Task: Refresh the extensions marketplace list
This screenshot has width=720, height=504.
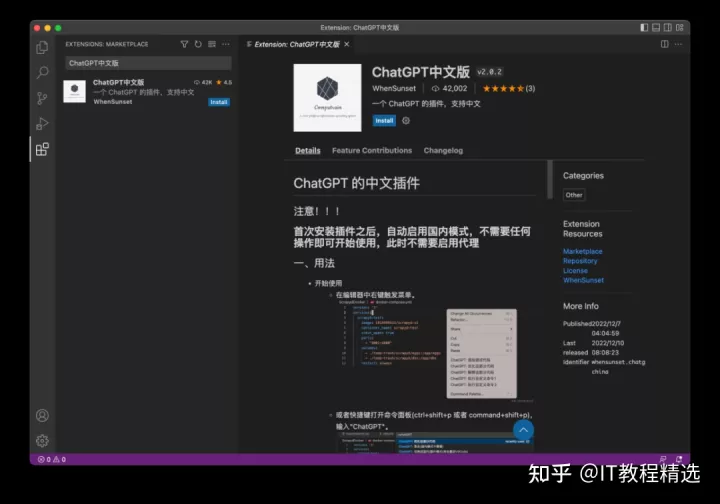Action: (198, 44)
